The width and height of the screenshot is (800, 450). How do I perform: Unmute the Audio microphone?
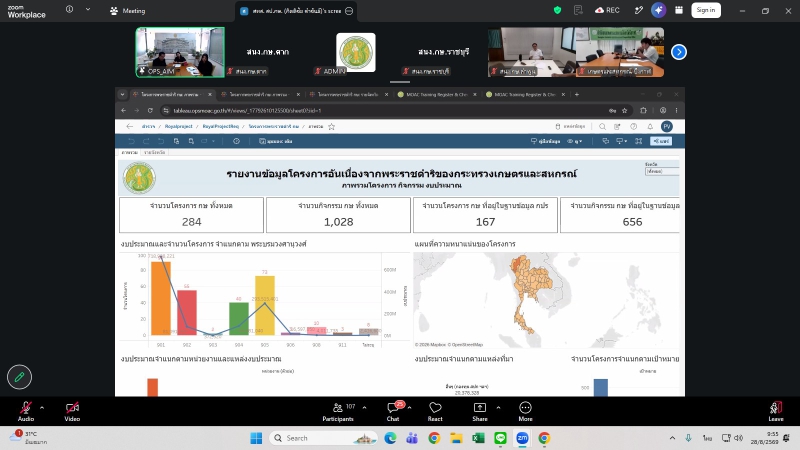pyautogui.click(x=26, y=411)
